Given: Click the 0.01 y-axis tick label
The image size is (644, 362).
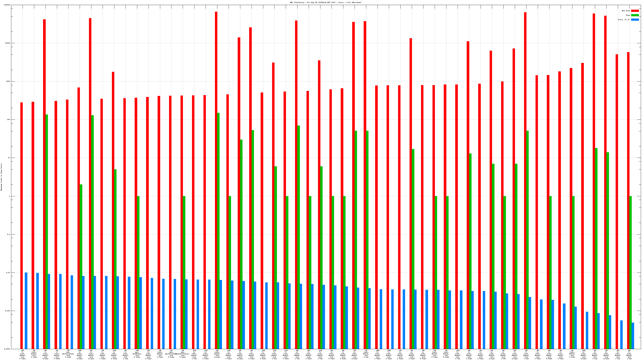Looking at the screenshot, I should point(8,273).
